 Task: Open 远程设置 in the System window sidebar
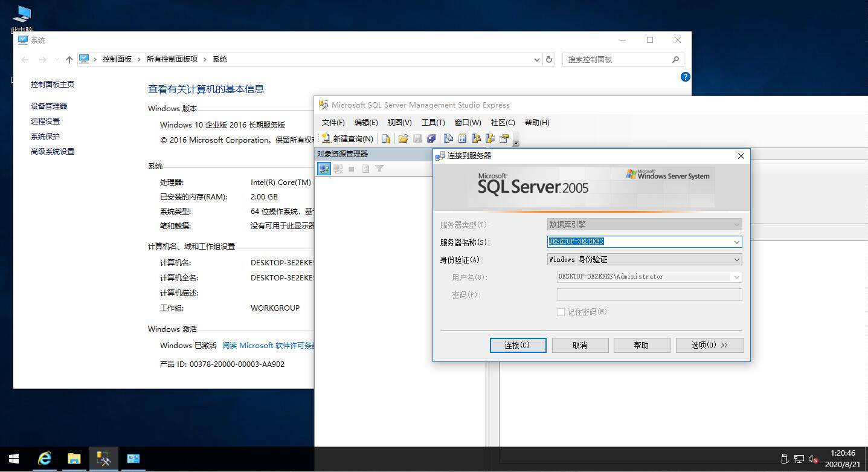click(45, 121)
